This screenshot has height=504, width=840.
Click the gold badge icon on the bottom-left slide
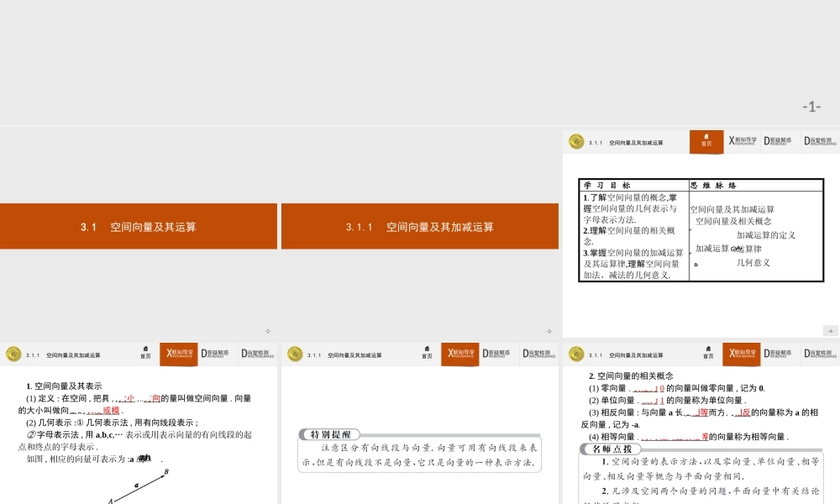[x=13, y=354]
